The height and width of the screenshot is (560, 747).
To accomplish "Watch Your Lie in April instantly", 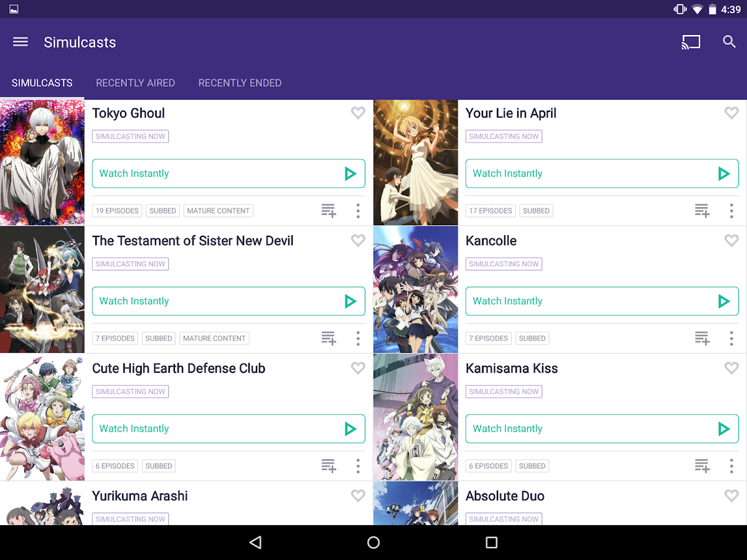I will pos(602,174).
